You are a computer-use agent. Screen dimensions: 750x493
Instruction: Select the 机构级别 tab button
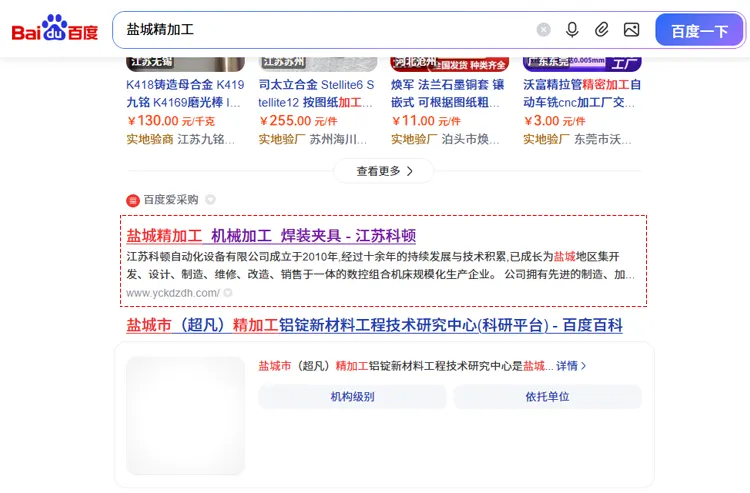tap(352, 396)
